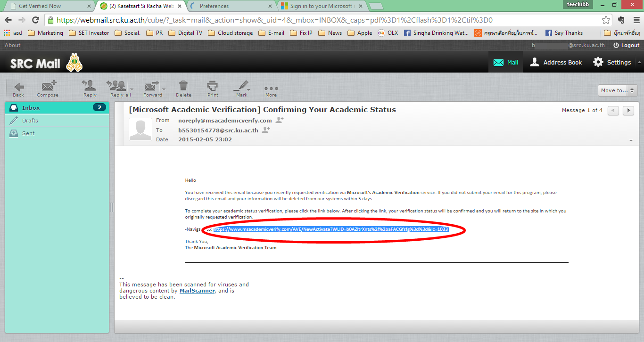Bookmark this page star icon
This screenshot has height=342, width=644.
tap(606, 20)
